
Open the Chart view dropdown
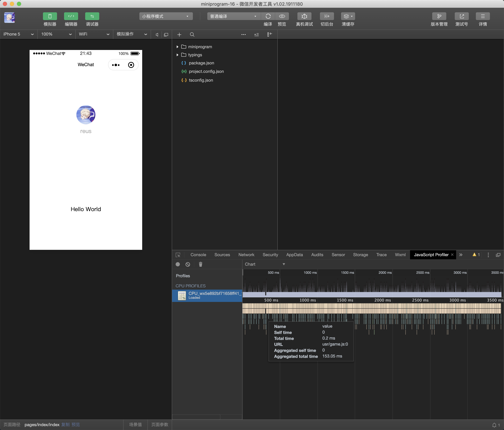(x=265, y=264)
